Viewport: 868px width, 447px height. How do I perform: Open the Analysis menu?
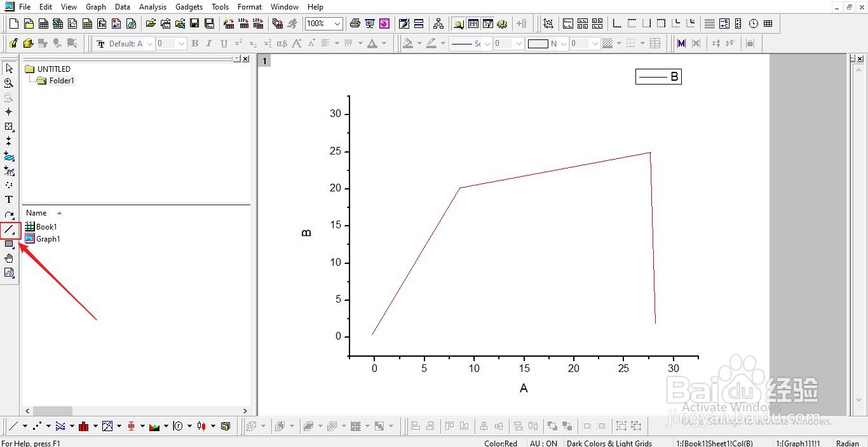[153, 7]
